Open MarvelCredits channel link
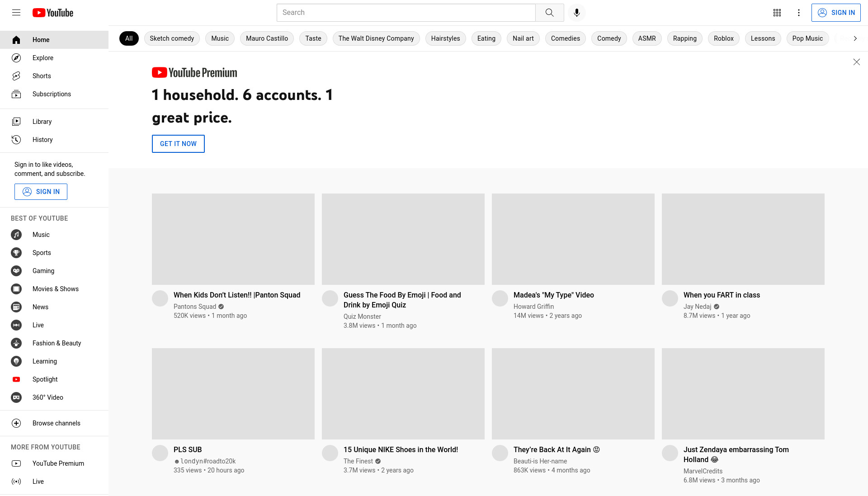Screen dimensions: 868x496 pyautogui.click(x=703, y=471)
